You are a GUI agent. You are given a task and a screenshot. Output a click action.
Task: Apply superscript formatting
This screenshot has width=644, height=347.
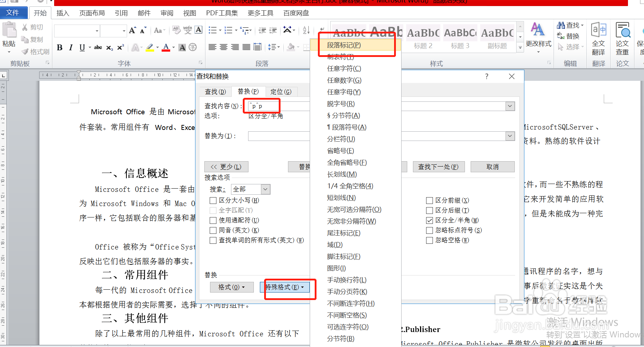coord(121,47)
